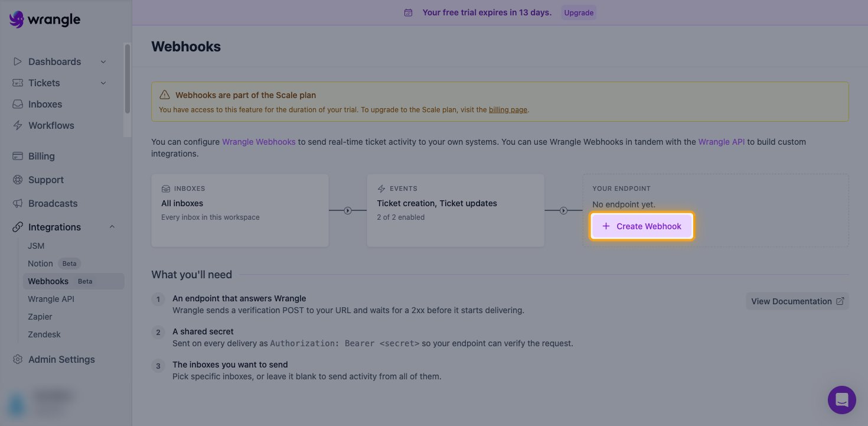Open Broadcasts section
The image size is (868, 426).
[x=53, y=203]
